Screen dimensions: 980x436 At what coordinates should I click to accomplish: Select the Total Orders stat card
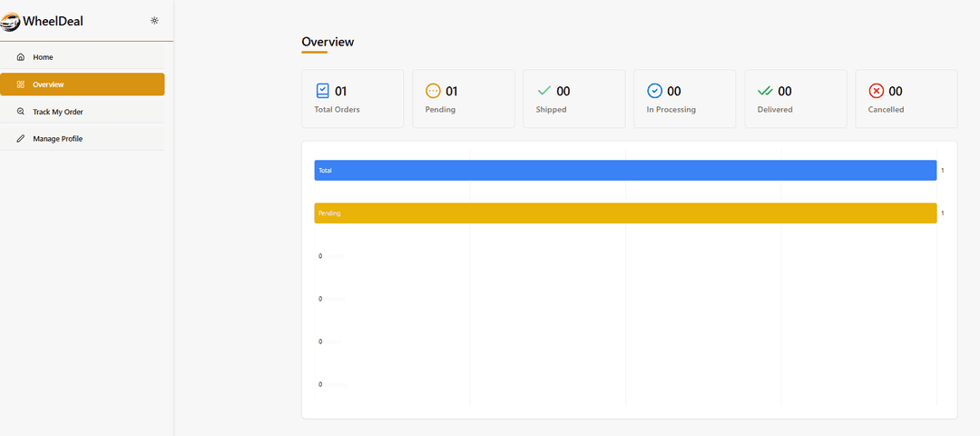pos(352,99)
